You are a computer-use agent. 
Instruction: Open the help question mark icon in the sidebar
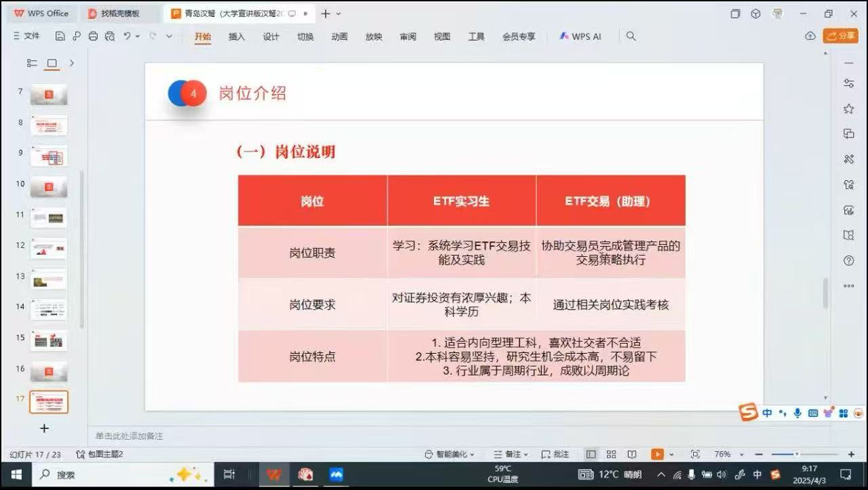click(x=848, y=260)
